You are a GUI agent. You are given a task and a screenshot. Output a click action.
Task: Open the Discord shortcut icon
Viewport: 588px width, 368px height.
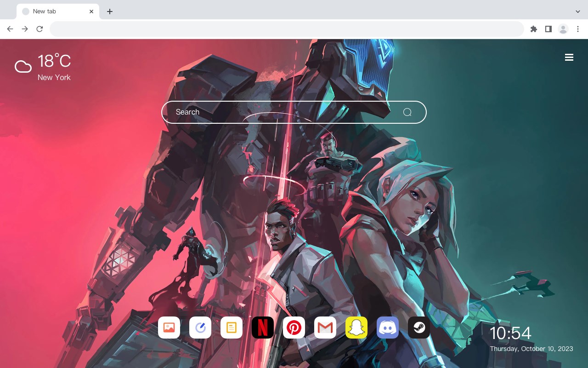pos(388,328)
